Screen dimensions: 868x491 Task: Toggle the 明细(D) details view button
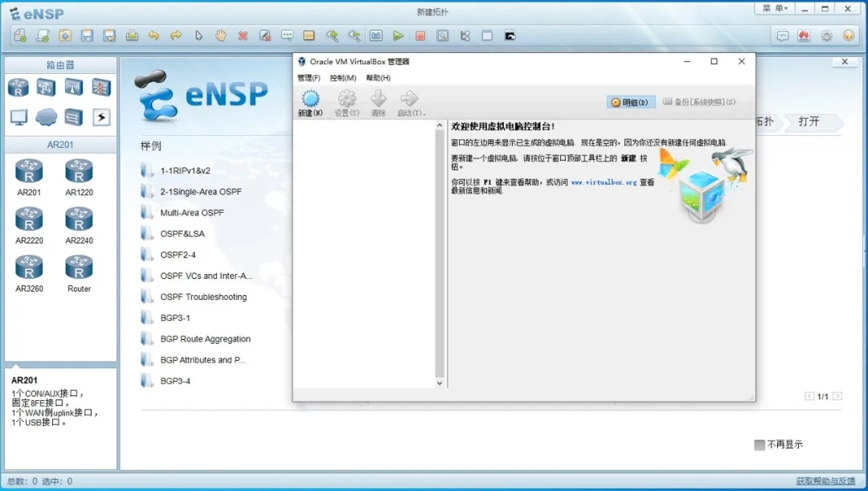click(x=631, y=102)
